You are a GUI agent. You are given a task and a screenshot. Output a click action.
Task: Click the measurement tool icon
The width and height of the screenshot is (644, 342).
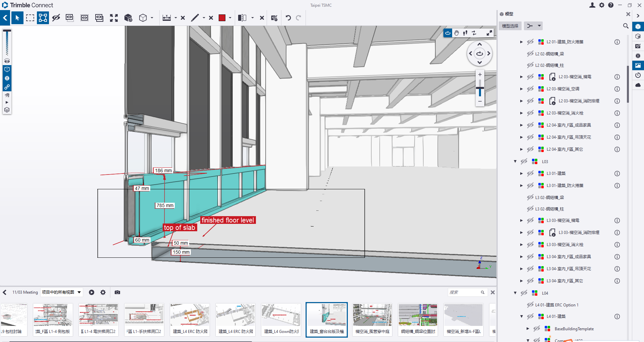tap(167, 18)
